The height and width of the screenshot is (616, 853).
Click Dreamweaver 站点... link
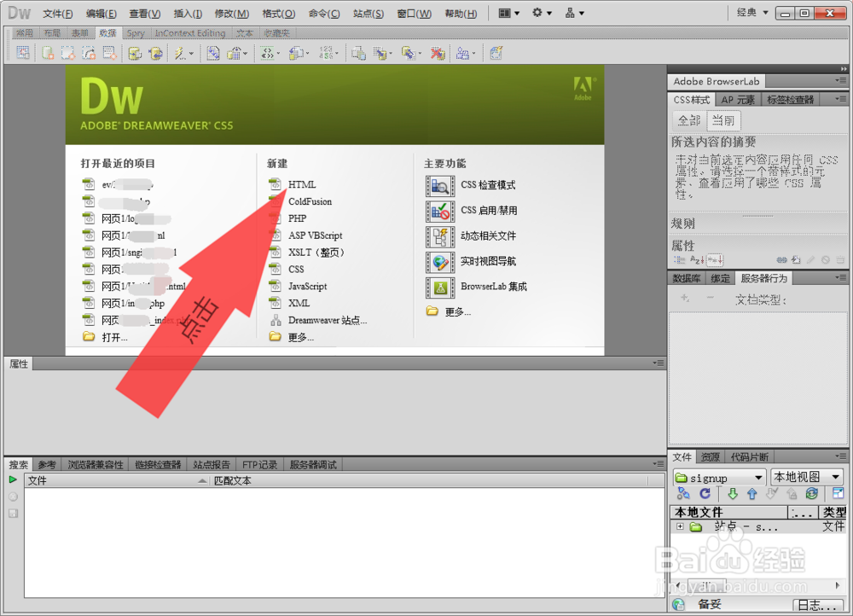tap(328, 320)
